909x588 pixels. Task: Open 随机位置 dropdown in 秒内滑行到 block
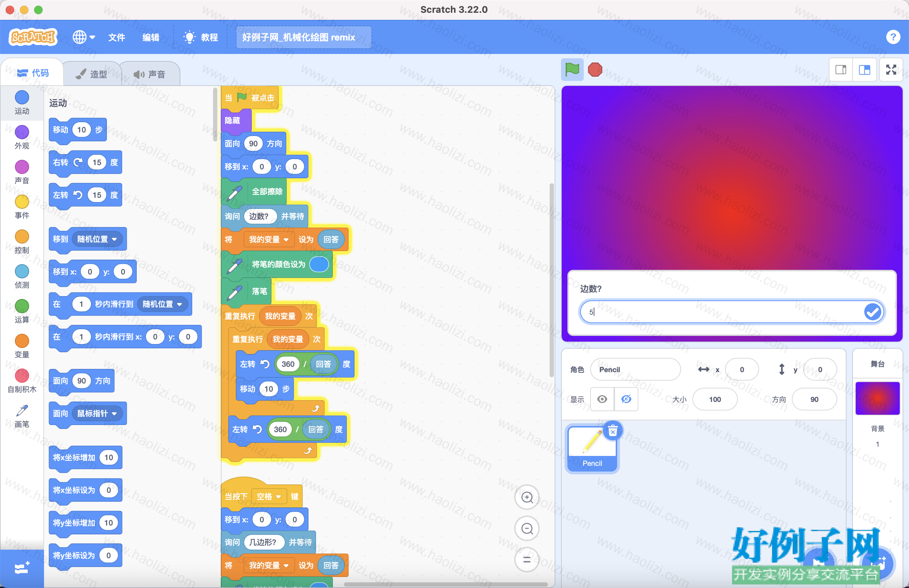pos(162,304)
